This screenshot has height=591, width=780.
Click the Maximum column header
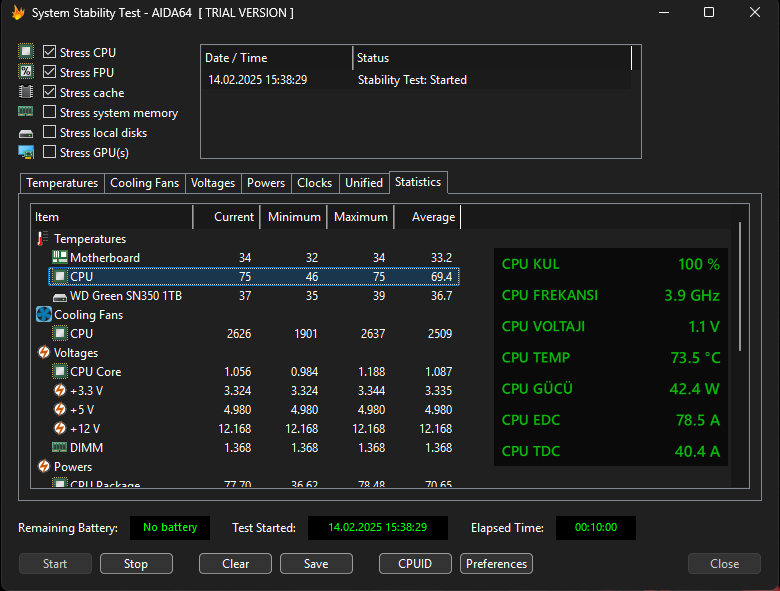(361, 217)
